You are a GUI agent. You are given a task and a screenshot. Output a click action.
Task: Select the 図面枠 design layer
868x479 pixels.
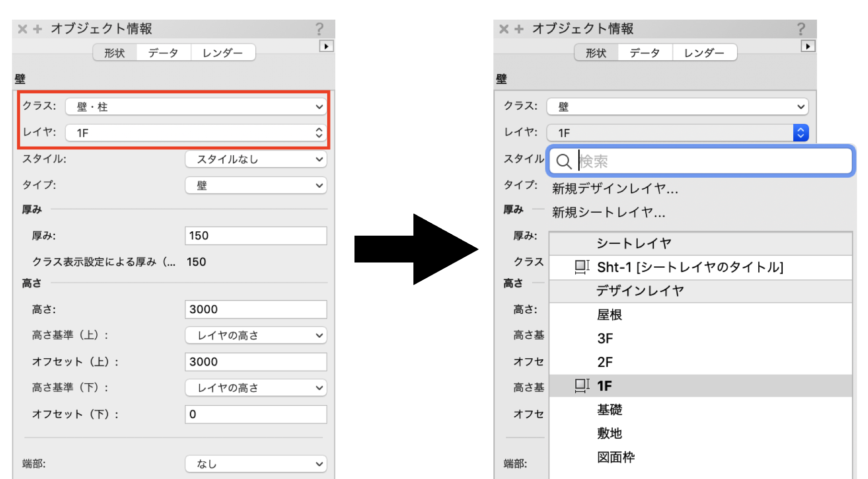tap(700, 457)
